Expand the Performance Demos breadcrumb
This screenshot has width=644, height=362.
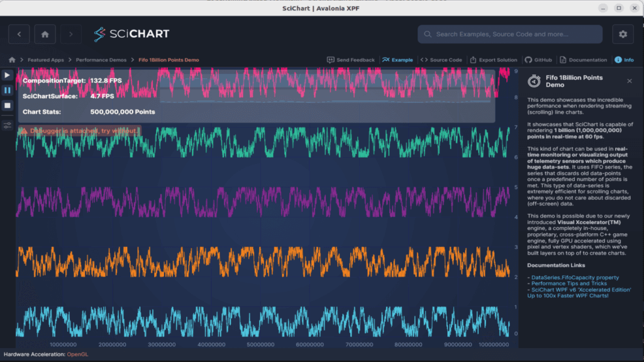101,60
